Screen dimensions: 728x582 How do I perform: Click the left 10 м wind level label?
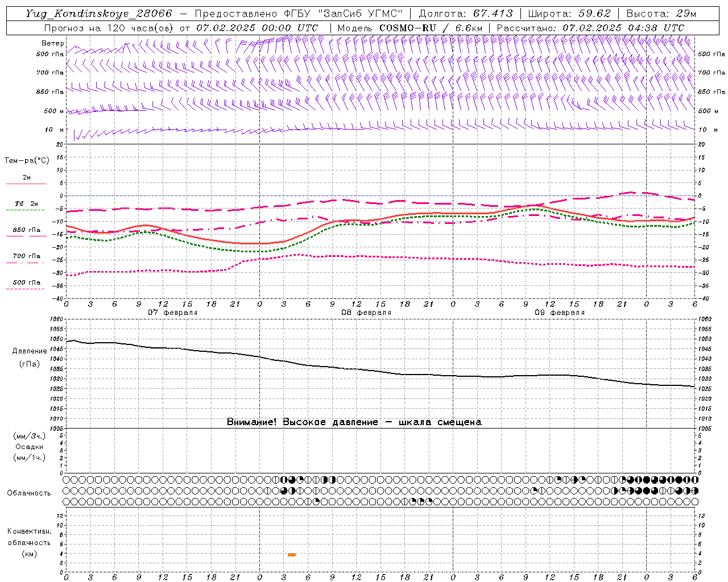click(x=55, y=130)
